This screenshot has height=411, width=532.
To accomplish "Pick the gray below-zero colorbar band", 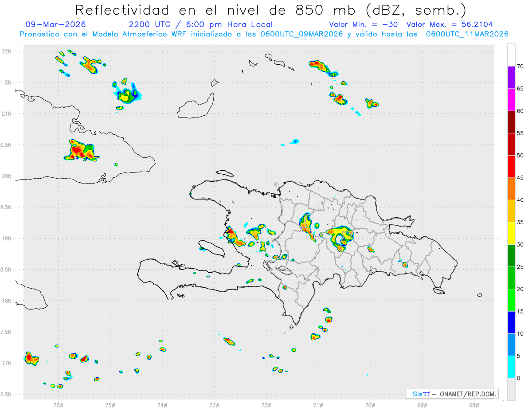I will coord(511,389).
